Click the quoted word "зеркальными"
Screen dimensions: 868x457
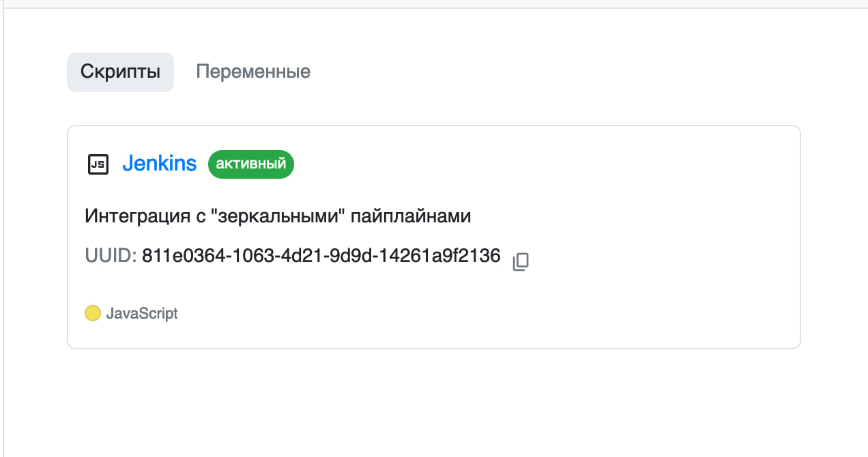tap(277, 217)
